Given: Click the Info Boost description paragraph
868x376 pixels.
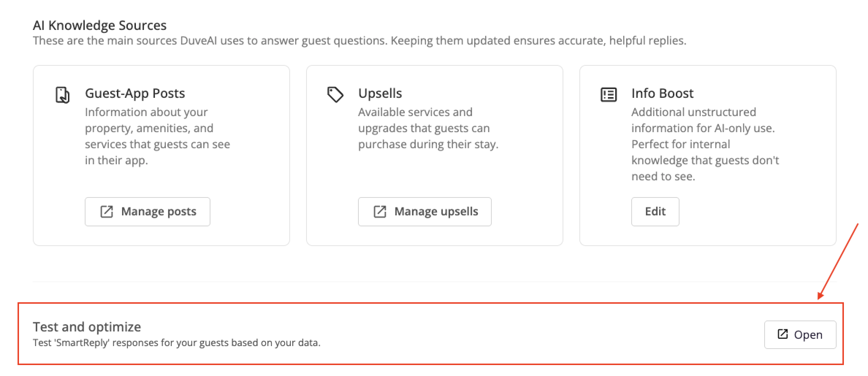Looking at the screenshot, I should tap(705, 144).
